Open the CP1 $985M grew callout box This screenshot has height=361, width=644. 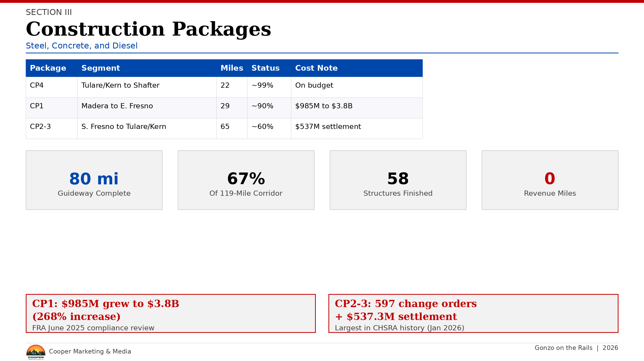pyautogui.click(x=171, y=313)
